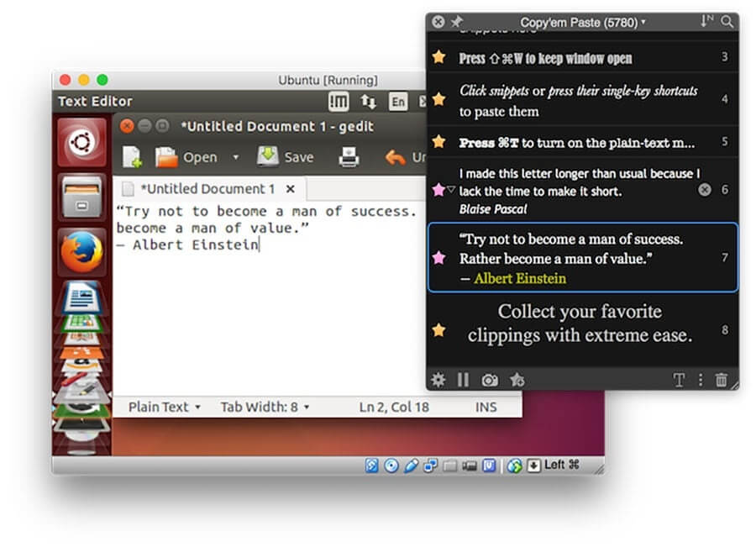
Task: Open the Ubuntu Dash home launcher icon
Action: 81,142
